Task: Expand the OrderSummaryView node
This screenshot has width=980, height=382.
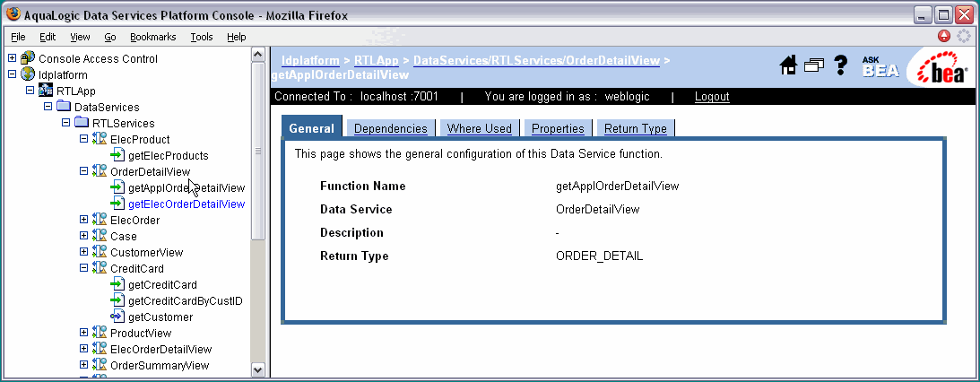Action: 83,365
